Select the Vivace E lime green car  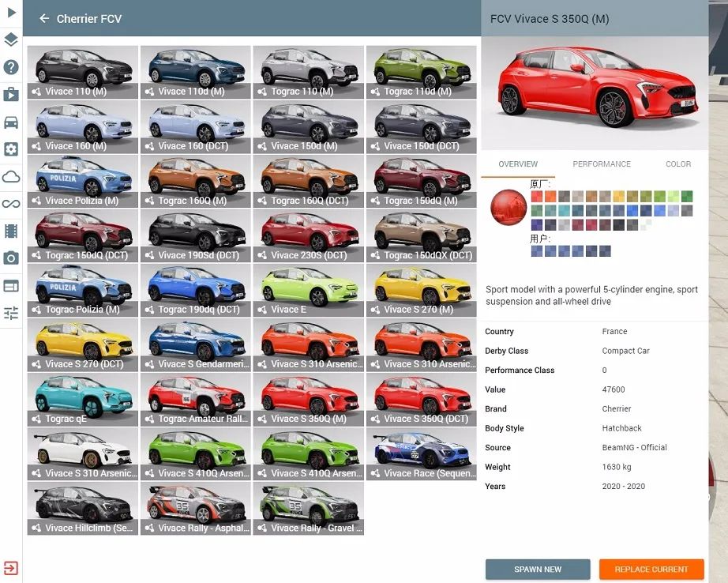pyautogui.click(x=309, y=290)
